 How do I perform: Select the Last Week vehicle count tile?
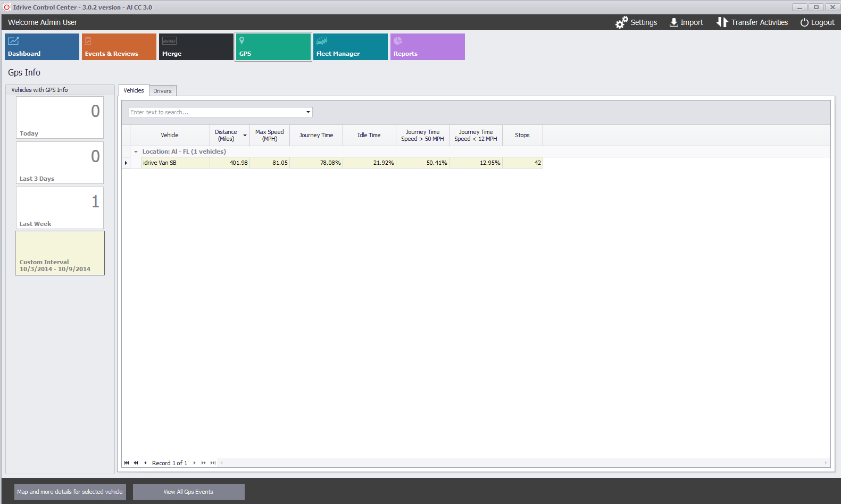pos(60,208)
